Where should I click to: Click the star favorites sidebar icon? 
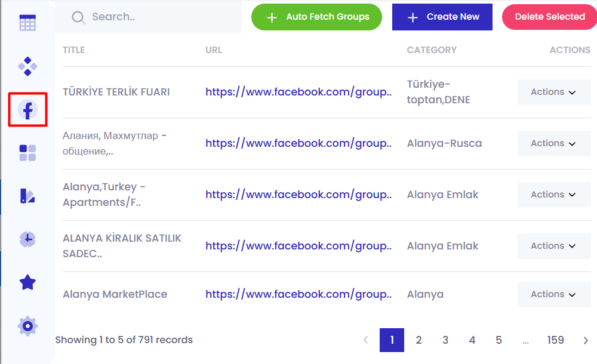point(27,283)
